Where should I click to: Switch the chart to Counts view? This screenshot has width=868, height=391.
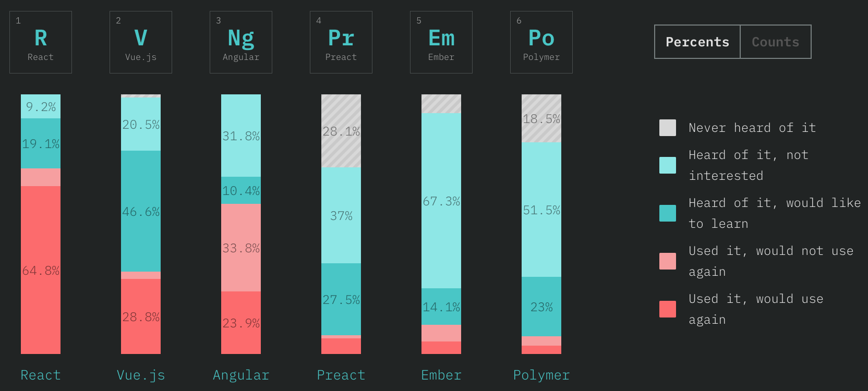click(x=775, y=42)
